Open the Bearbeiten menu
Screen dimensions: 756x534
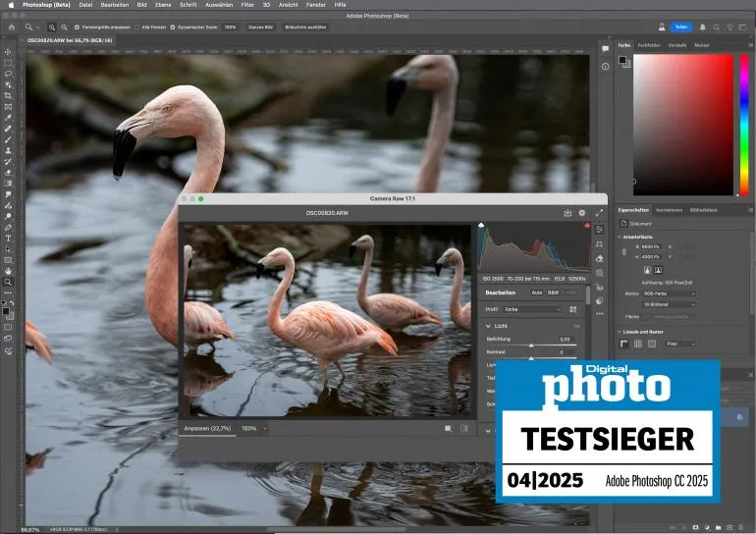(115, 5)
